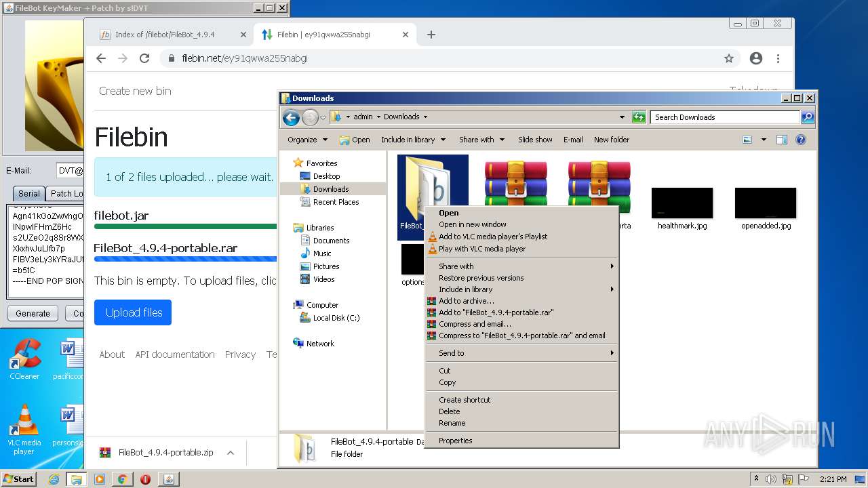Click search magnifier in Downloads window
The width and height of the screenshot is (868, 488).
coord(807,117)
